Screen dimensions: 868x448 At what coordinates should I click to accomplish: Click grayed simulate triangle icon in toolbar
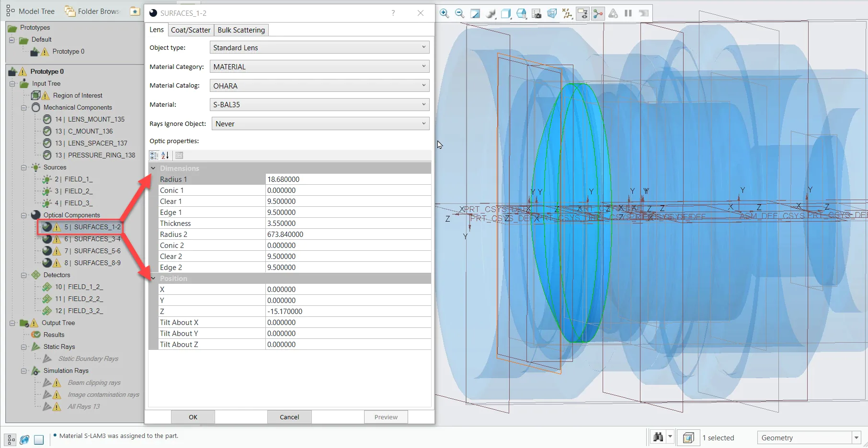[x=613, y=13]
